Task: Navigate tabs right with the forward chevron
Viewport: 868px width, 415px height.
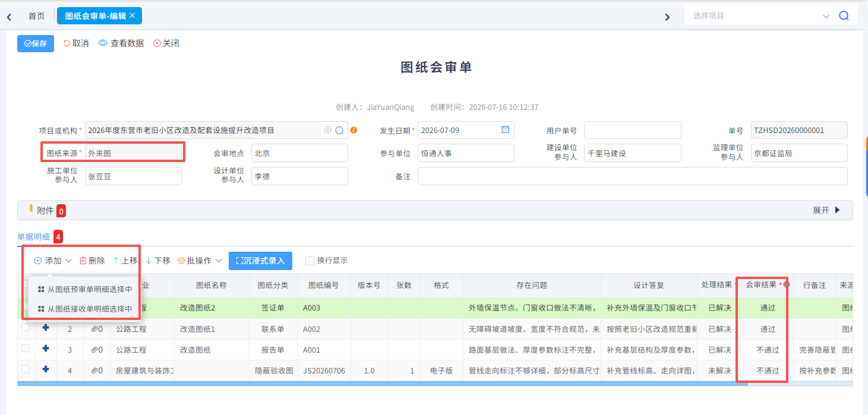Action: 667,17
